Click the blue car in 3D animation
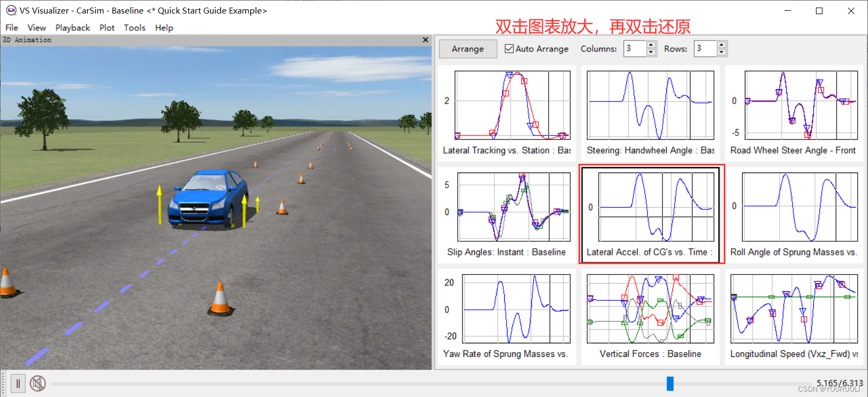The height and width of the screenshot is (397, 868). tap(208, 199)
